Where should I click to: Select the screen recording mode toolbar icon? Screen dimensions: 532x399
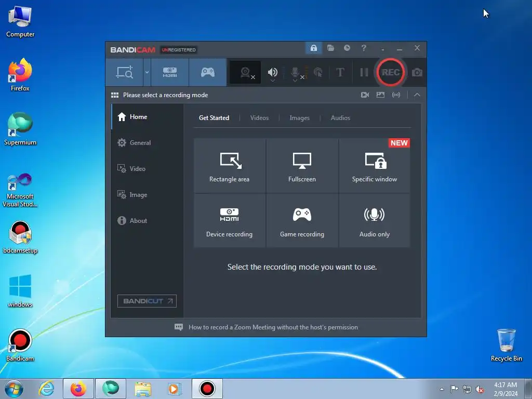[124, 72]
